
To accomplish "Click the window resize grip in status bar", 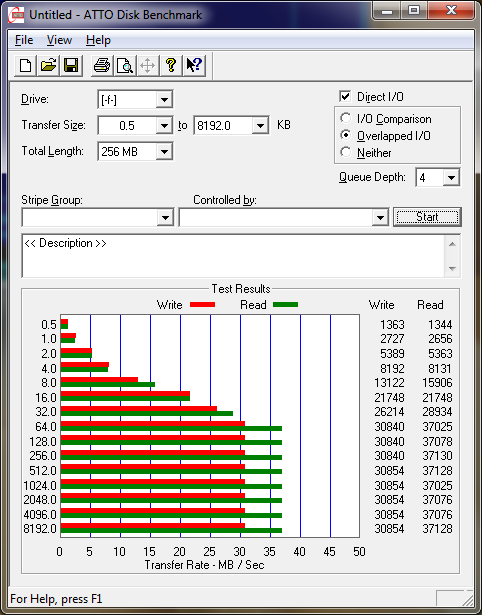I will point(467,599).
